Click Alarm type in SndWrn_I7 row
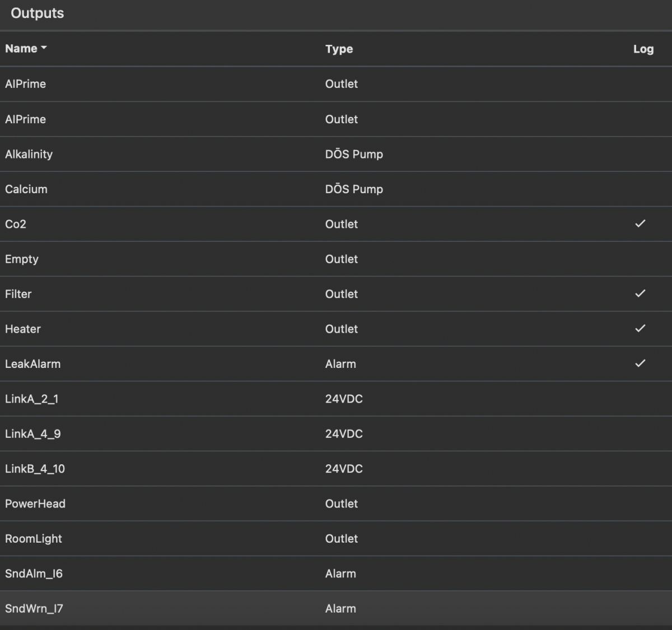The image size is (672, 630). click(340, 608)
